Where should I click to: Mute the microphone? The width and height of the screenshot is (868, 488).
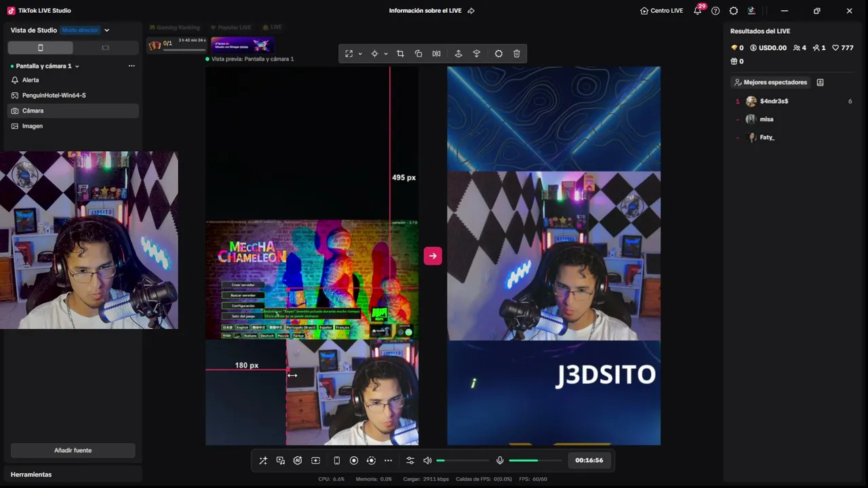click(500, 461)
